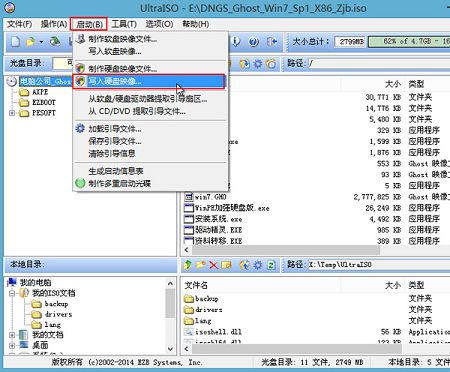Open the 工具(T) menu
Screen dimensions: 450x372
[x=124, y=24]
